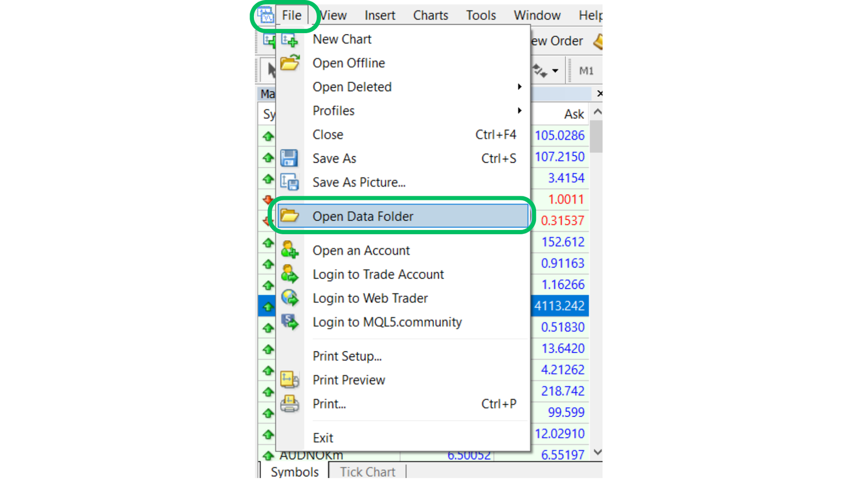
Task: Click the New Chart icon in File menu
Action: click(289, 40)
